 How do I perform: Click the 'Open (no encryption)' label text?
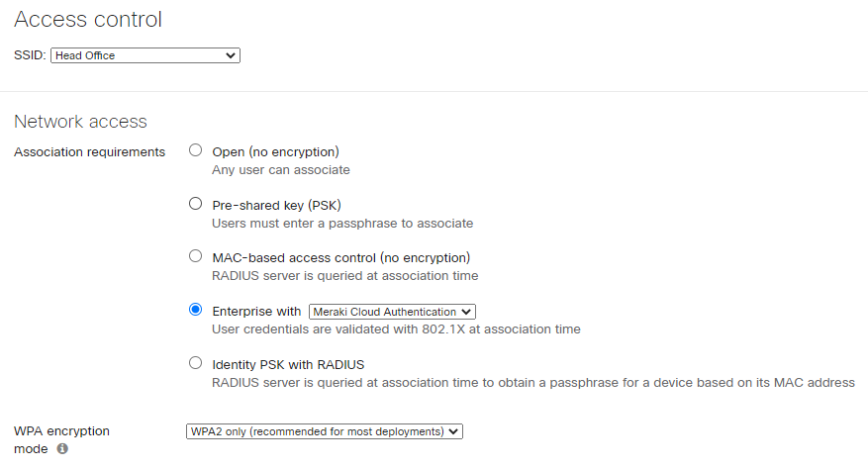(275, 151)
